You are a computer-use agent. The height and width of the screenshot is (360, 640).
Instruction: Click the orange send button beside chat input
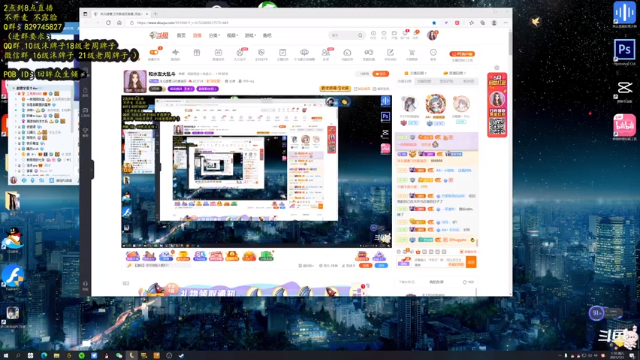click(x=471, y=262)
